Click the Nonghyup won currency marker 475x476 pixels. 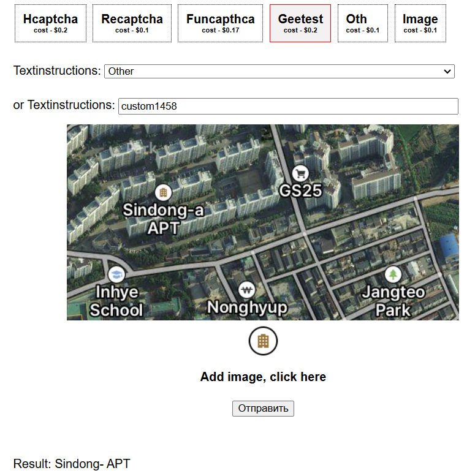(x=246, y=290)
